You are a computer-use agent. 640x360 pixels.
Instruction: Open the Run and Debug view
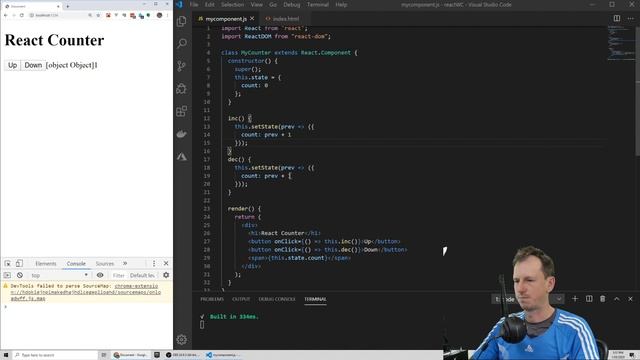point(182,89)
